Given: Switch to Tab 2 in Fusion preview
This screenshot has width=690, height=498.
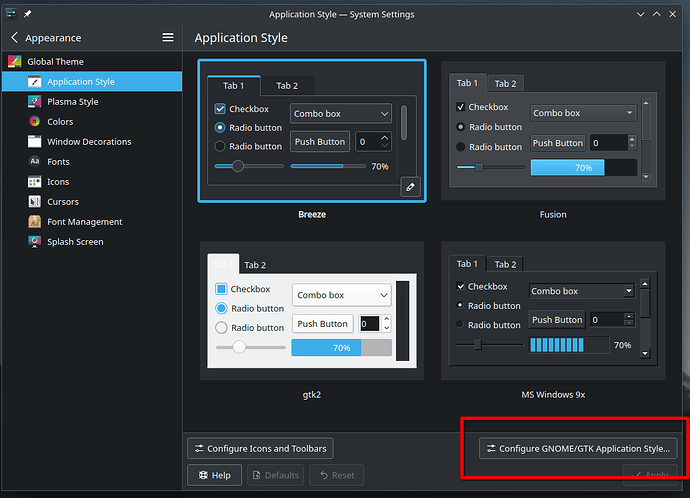Looking at the screenshot, I should pyautogui.click(x=505, y=84).
